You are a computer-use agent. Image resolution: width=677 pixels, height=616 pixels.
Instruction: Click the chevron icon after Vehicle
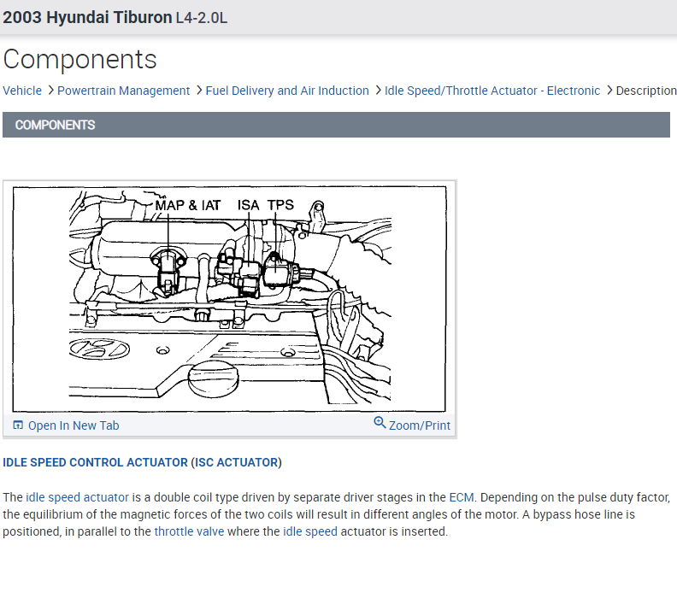[50, 91]
